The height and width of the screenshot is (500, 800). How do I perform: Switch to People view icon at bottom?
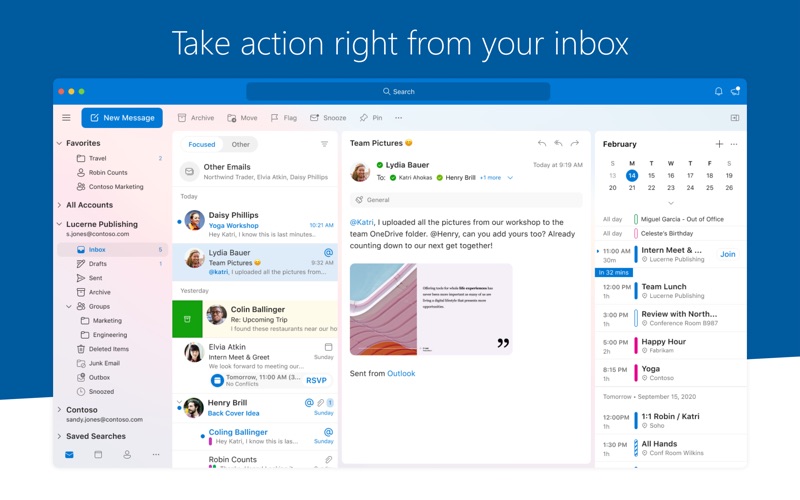point(127,455)
